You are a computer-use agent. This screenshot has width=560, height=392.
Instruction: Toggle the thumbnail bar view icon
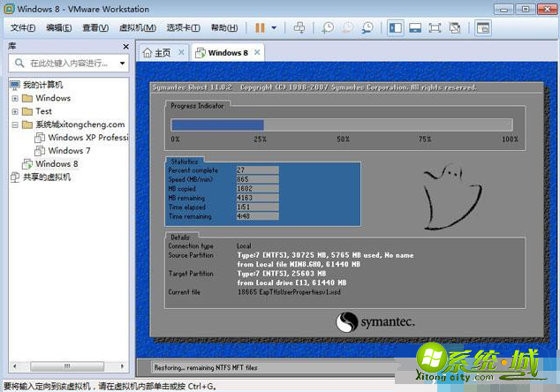(x=415, y=28)
